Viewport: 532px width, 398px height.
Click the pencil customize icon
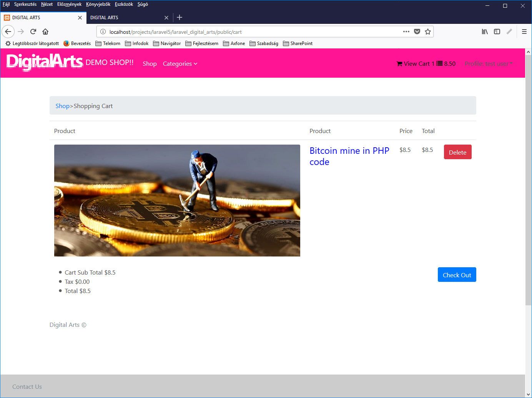[x=509, y=32]
